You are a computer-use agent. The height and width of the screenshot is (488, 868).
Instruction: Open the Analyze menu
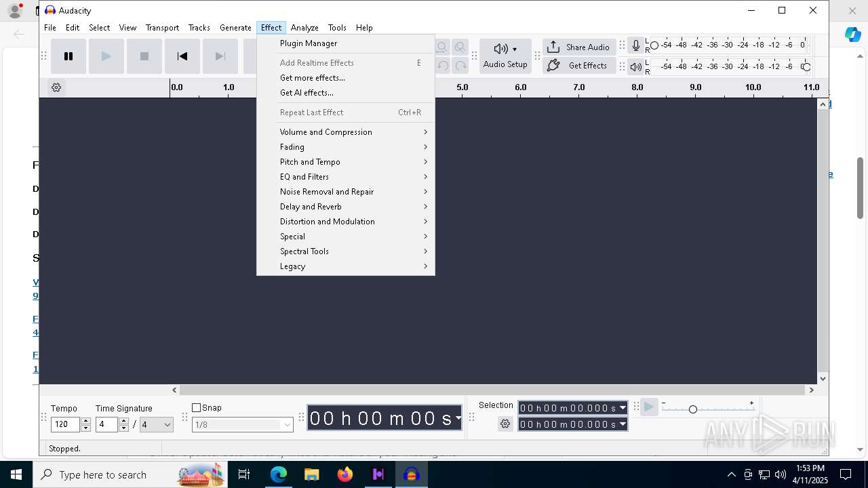click(x=304, y=28)
